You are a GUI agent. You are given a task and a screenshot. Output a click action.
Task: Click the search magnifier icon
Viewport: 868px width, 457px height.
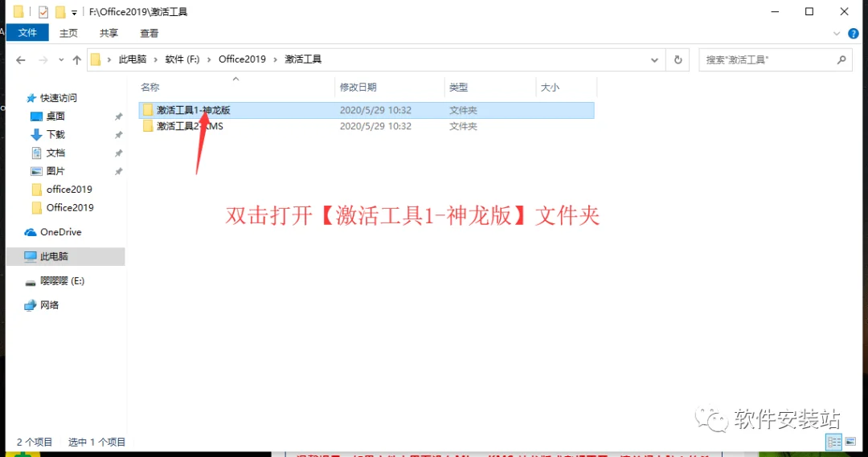click(x=841, y=59)
